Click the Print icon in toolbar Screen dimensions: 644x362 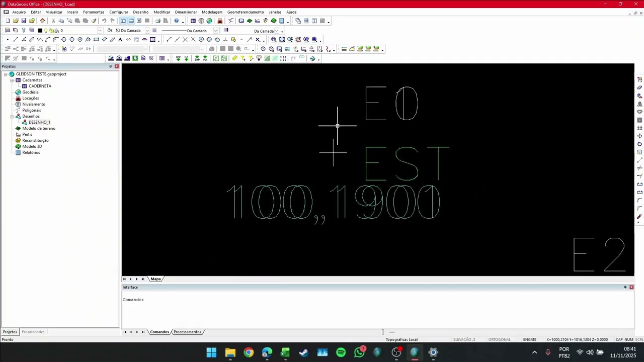point(157,21)
